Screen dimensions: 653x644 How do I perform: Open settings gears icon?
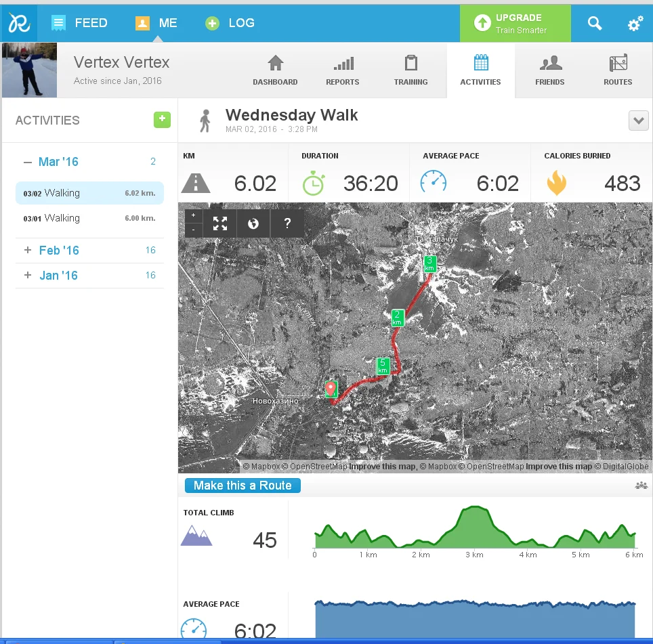[x=635, y=24]
